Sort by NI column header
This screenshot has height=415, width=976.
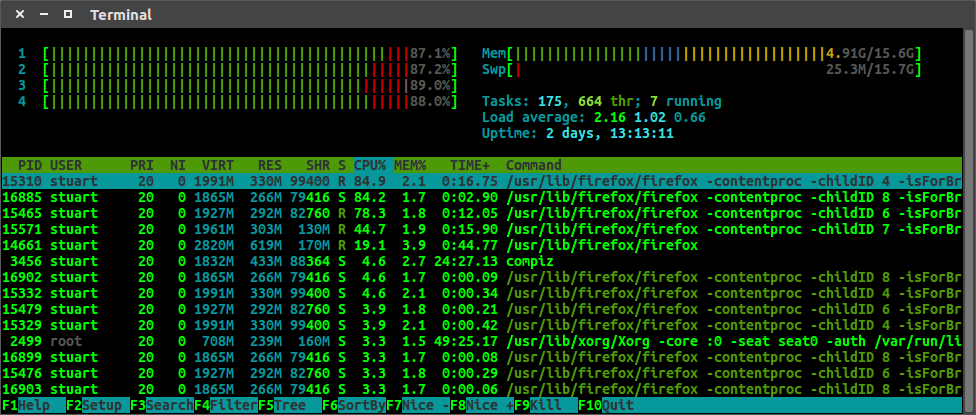[178, 166]
